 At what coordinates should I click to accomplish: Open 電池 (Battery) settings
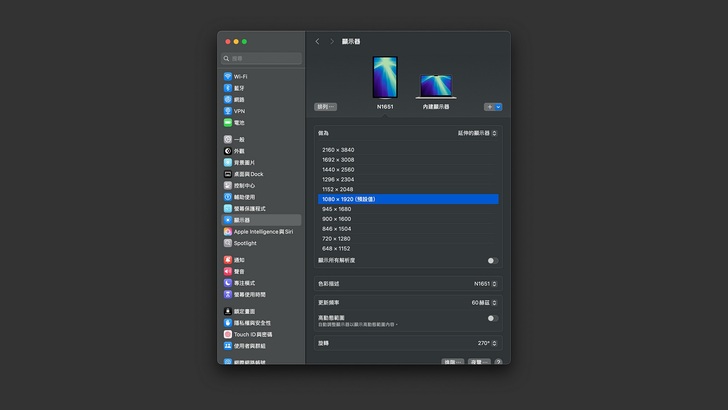tap(239, 122)
